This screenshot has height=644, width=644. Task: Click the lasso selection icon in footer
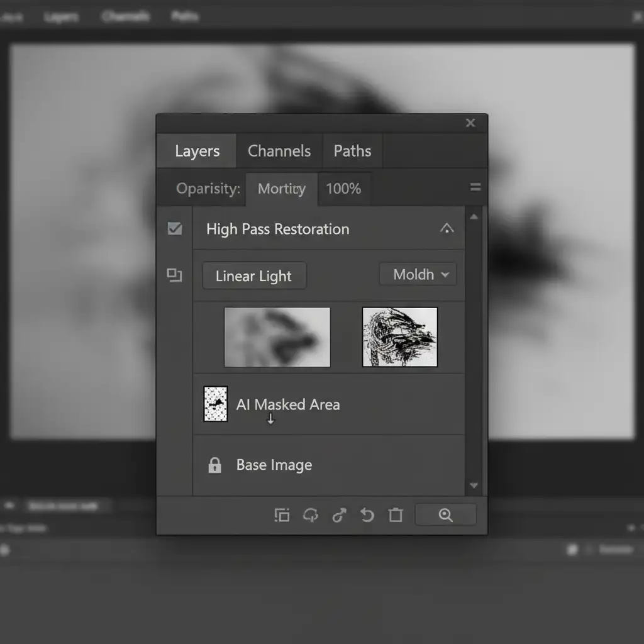click(x=311, y=516)
